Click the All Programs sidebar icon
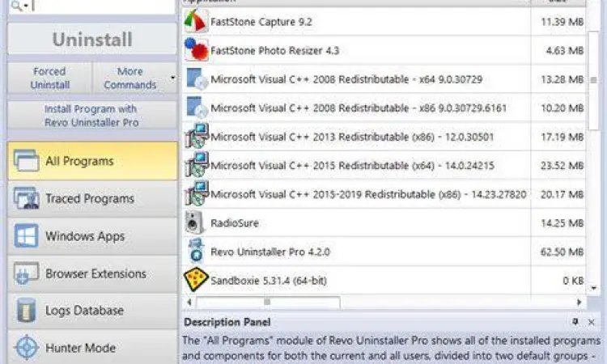 coord(27,160)
